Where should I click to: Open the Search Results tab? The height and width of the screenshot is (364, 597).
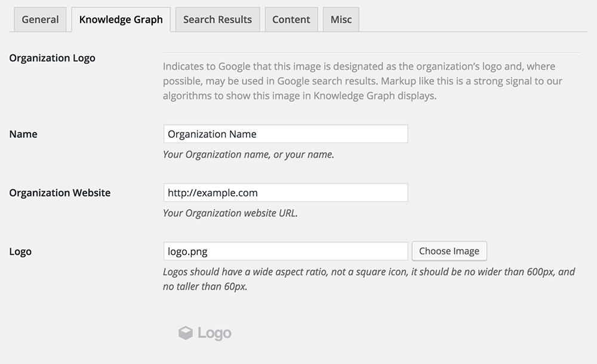[217, 20]
